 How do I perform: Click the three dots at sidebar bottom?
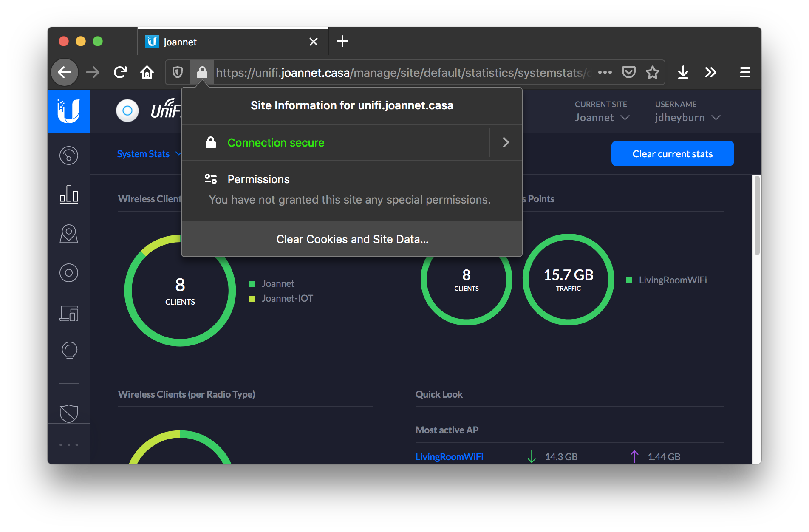[69, 445]
